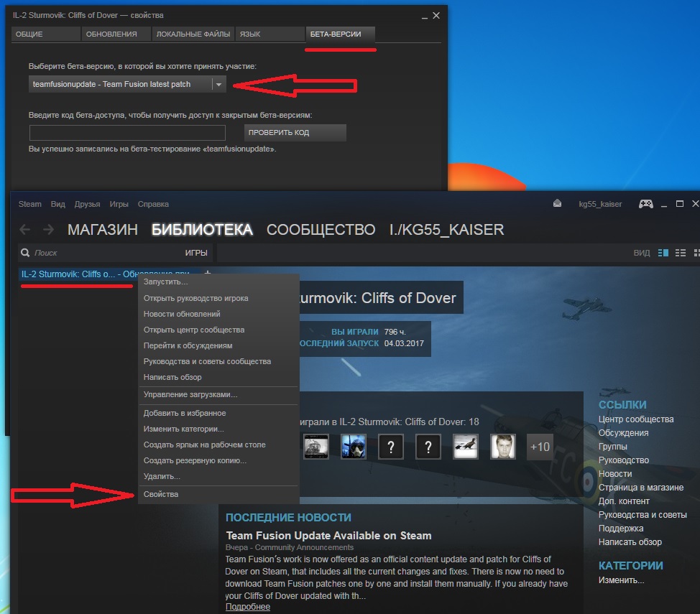The width and height of the screenshot is (700, 614).
Task: Switch to ОБНОВЛЕНИЯ tab in properties
Action: [x=116, y=34]
